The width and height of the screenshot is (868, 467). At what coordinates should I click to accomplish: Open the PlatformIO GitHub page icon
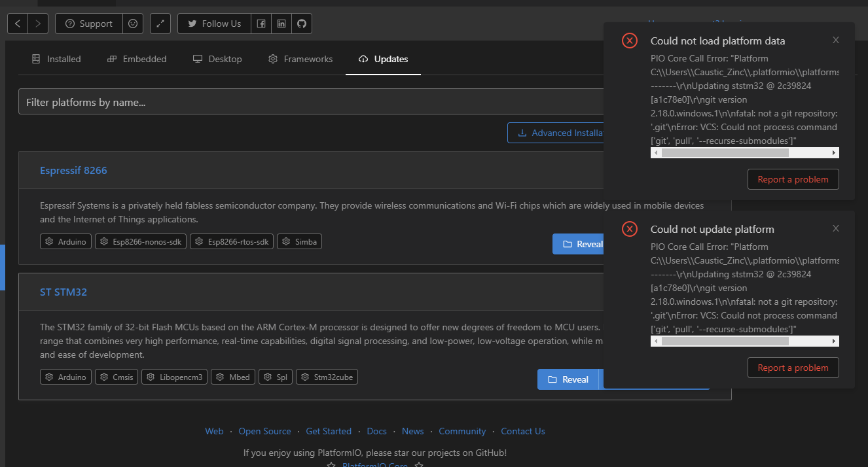tap(301, 24)
